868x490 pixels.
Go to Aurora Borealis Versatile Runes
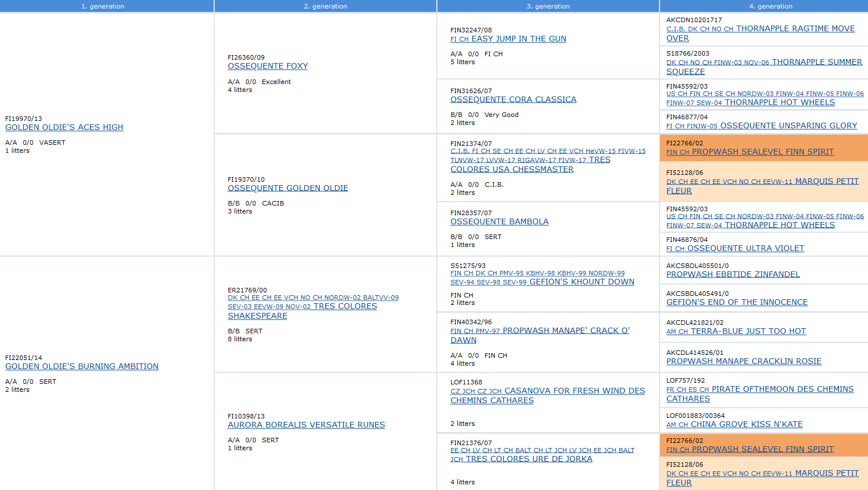(x=306, y=425)
